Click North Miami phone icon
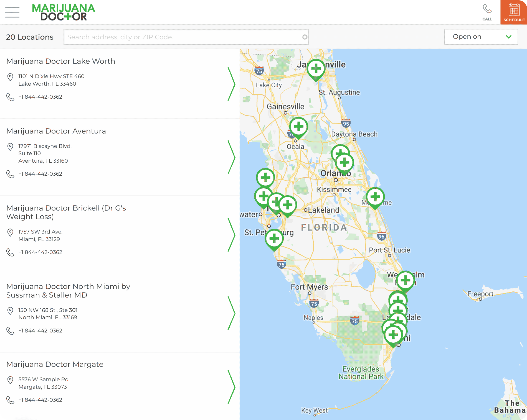Screen dimensions: 527x420 coord(10,331)
